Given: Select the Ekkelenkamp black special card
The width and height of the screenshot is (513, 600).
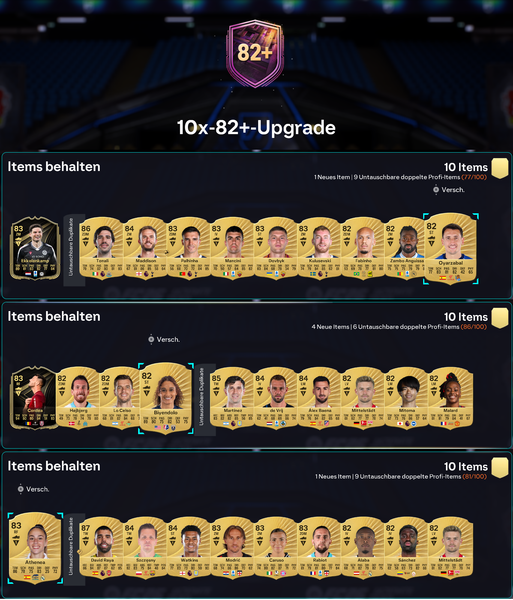Looking at the screenshot, I should [35, 248].
